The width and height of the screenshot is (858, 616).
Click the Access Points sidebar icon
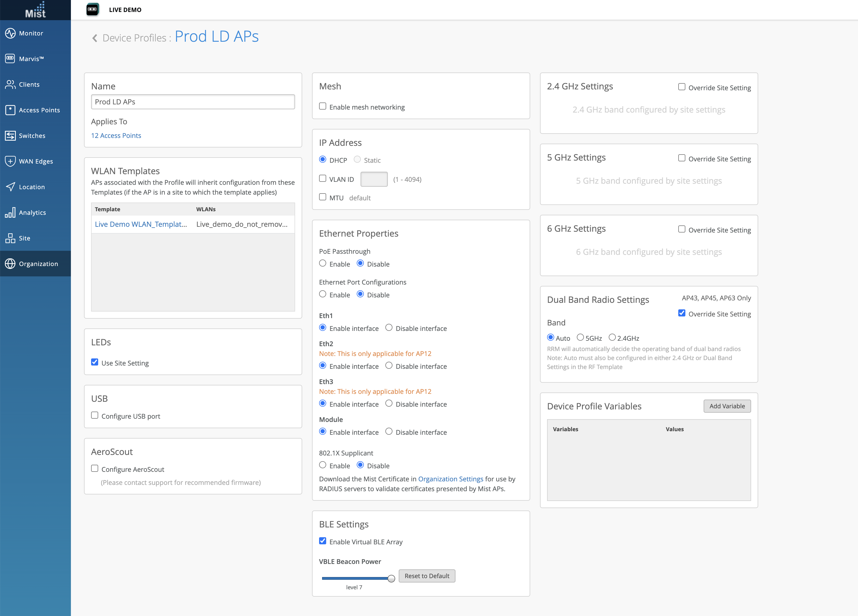pyautogui.click(x=10, y=110)
